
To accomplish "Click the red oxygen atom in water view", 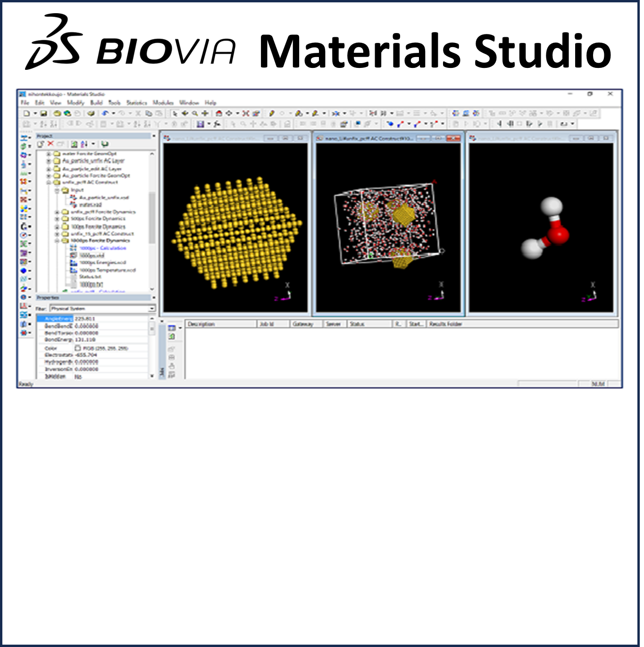I will [558, 234].
